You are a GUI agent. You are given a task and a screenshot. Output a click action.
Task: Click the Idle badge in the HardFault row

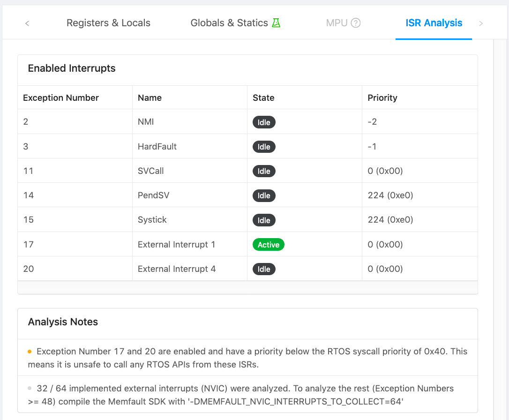tap(264, 147)
